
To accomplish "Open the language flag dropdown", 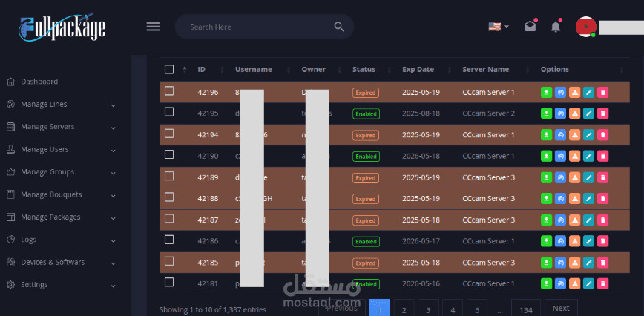I will [x=499, y=27].
